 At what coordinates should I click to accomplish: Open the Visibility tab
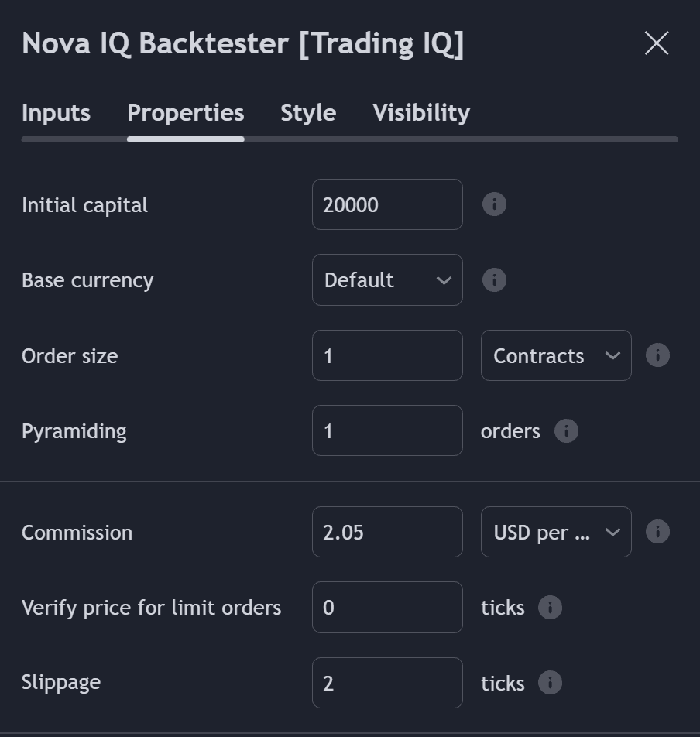[x=421, y=113]
